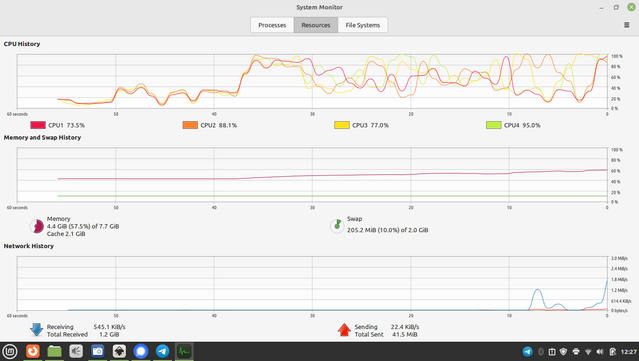The width and height of the screenshot is (639, 361).
Task: Click the CPU1 73.5% label
Action: pos(66,125)
